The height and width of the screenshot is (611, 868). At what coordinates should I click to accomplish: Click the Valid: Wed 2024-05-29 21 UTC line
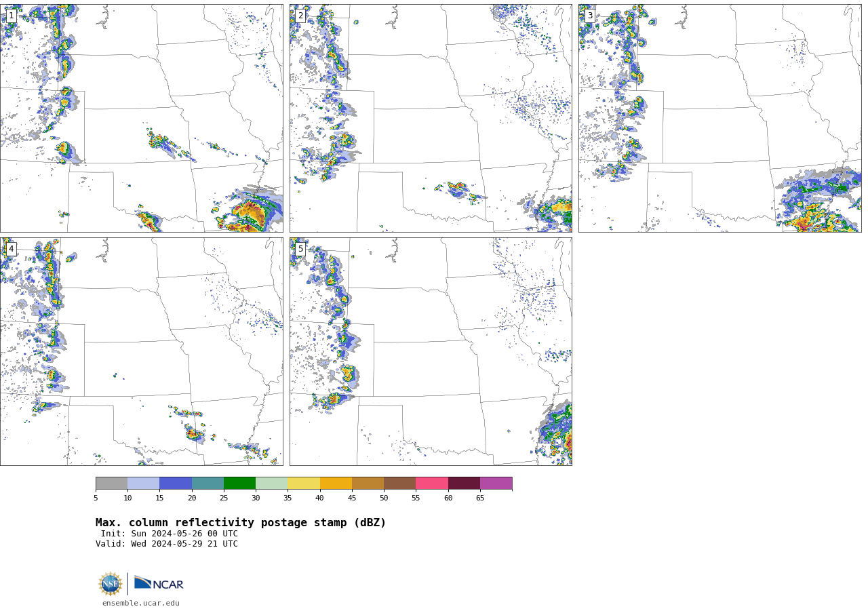(x=167, y=544)
